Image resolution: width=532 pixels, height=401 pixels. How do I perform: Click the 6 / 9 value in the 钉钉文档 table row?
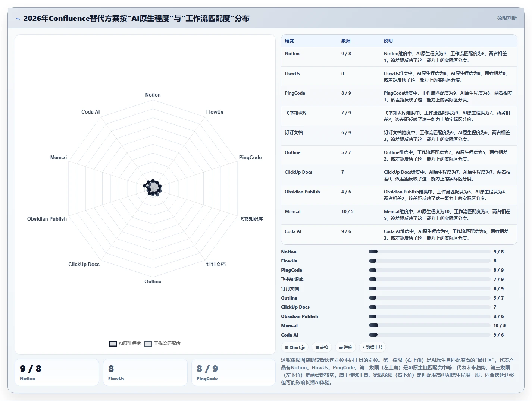tap(346, 133)
